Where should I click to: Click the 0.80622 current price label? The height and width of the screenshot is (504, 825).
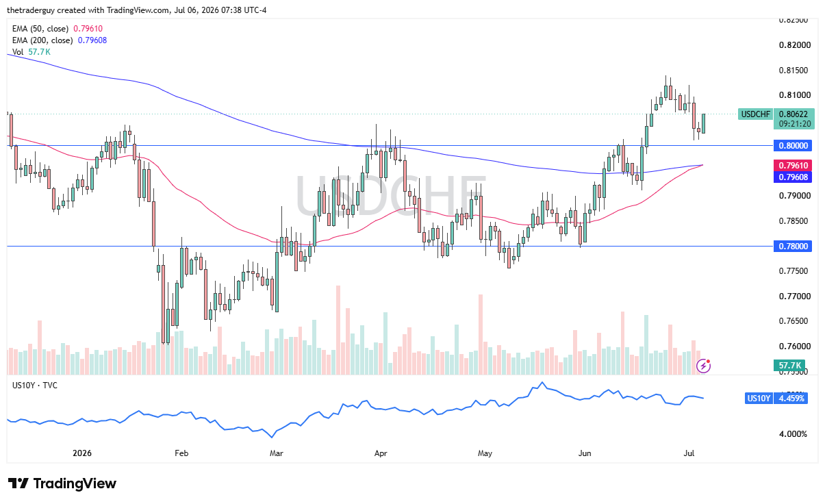point(794,114)
